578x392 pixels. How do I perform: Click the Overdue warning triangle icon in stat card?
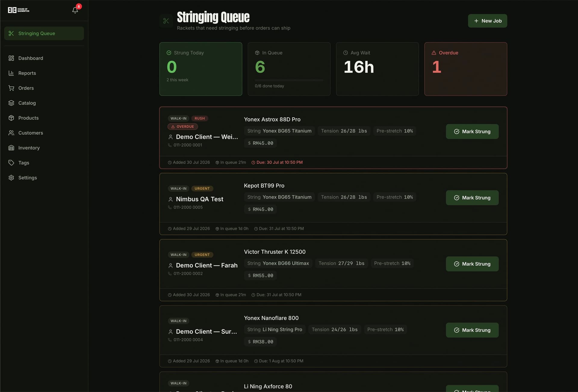tap(434, 53)
